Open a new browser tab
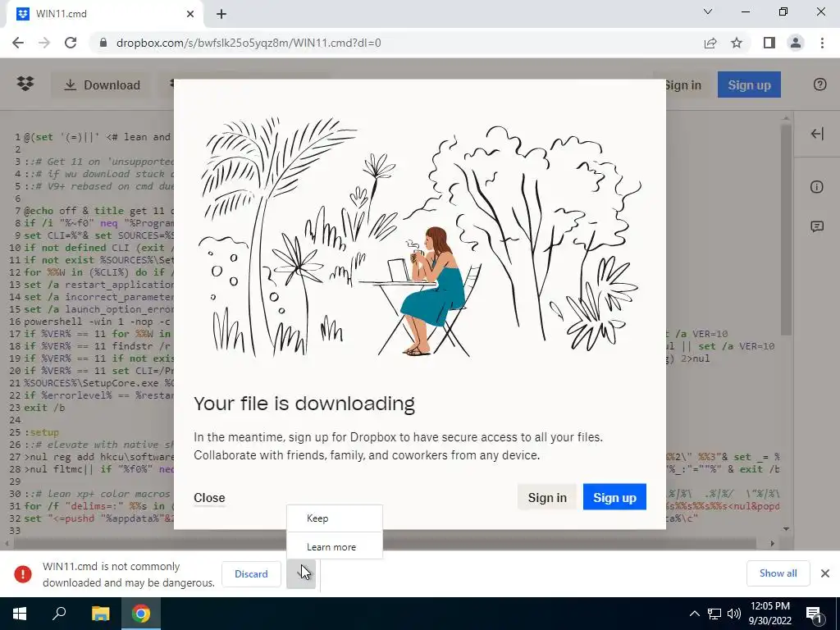The image size is (840, 630). click(x=221, y=14)
